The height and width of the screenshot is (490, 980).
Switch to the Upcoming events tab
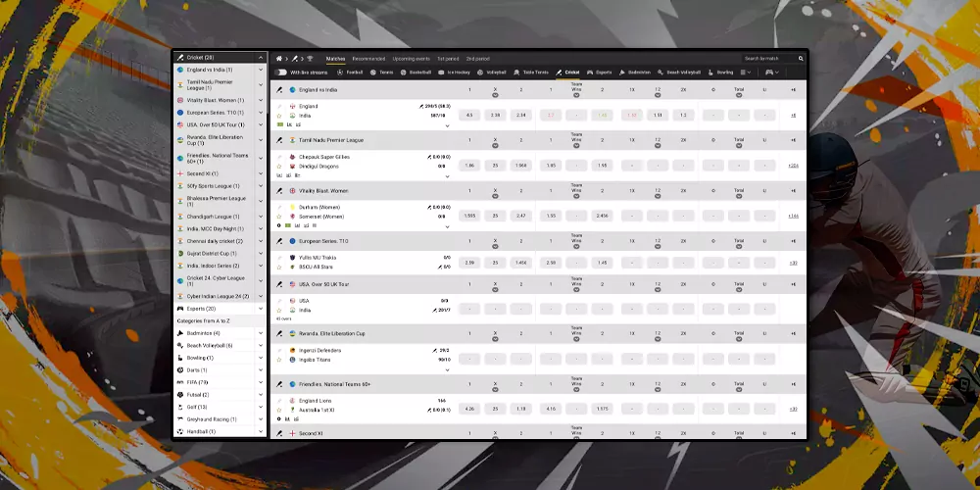click(x=412, y=59)
